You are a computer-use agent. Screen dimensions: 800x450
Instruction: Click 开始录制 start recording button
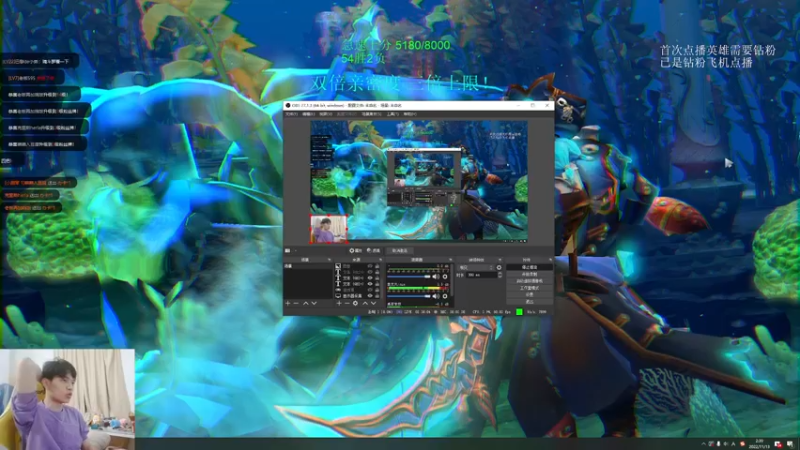[530, 274]
